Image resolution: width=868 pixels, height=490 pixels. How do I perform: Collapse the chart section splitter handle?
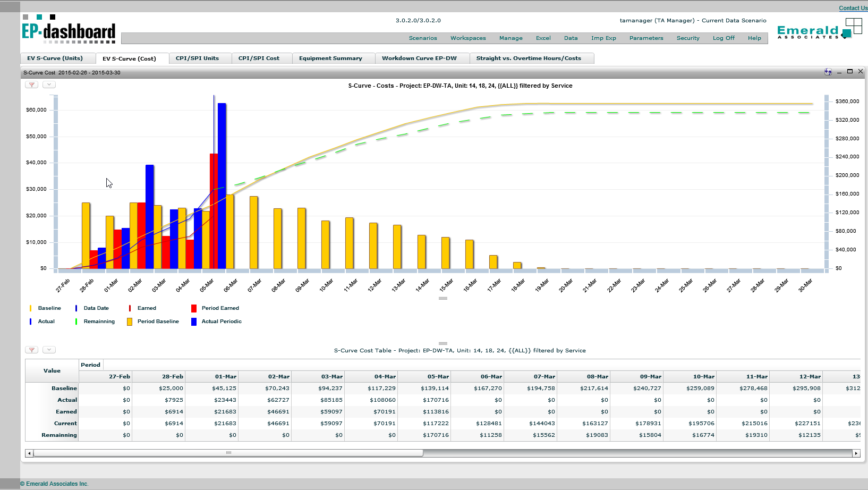pos(444,299)
